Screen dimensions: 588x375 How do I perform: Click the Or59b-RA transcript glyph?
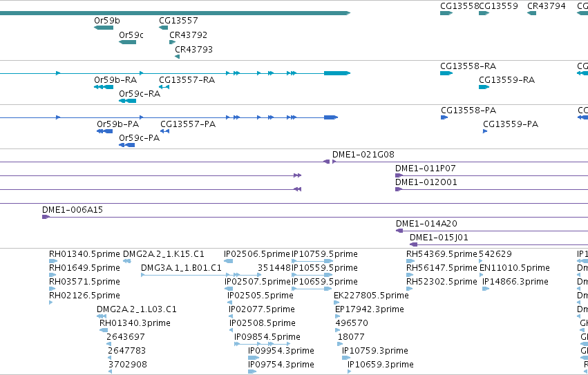pos(104,87)
